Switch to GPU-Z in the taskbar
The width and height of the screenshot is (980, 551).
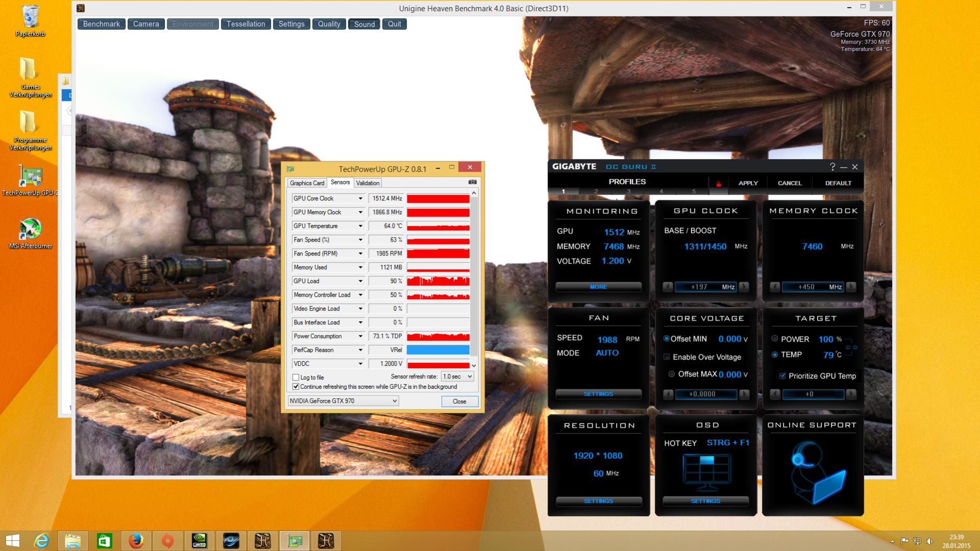coord(294,541)
